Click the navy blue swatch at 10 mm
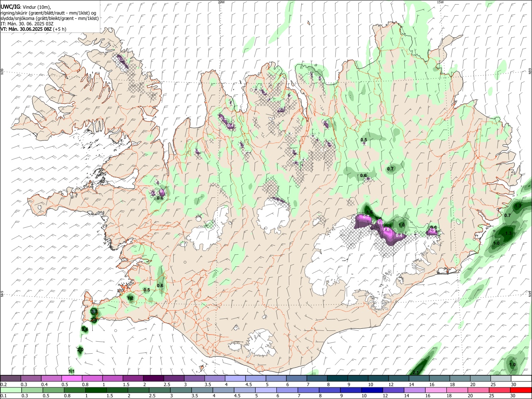The width and height of the screenshot is (532, 399). [372, 390]
